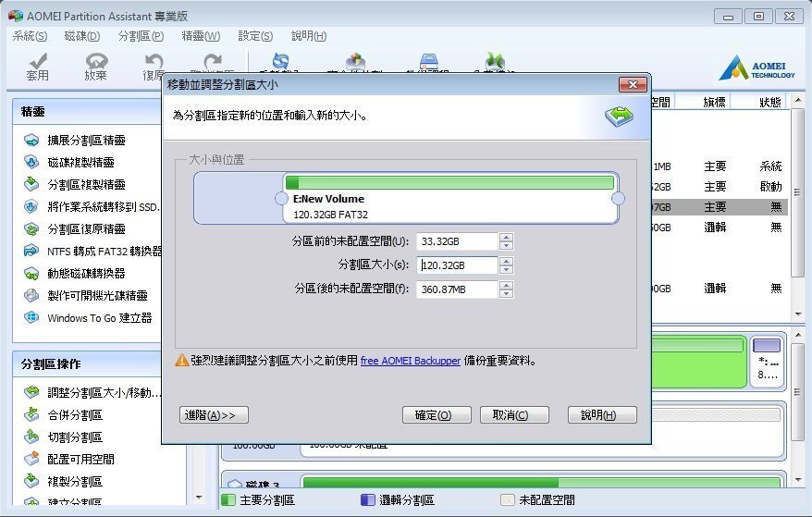Viewport: 812px width, 517px height.
Task: Open 擴展分割區精靈 wizard
Action: click(x=87, y=141)
